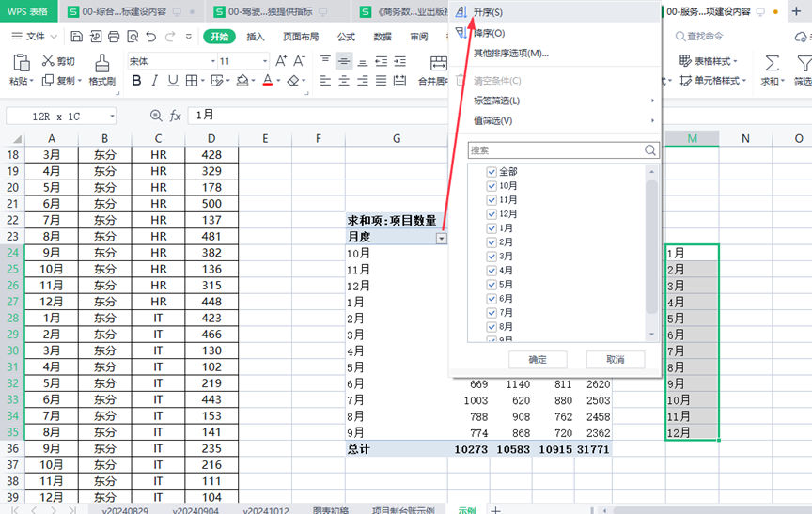The height and width of the screenshot is (514, 812).
Task: Toggle Italic formatting
Action: tap(155, 80)
